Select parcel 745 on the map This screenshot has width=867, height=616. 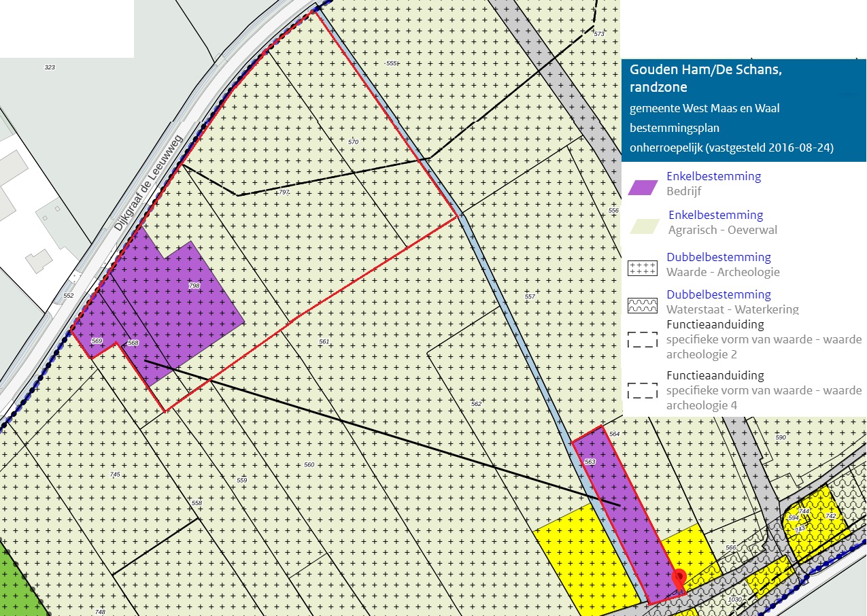click(x=115, y=474)
